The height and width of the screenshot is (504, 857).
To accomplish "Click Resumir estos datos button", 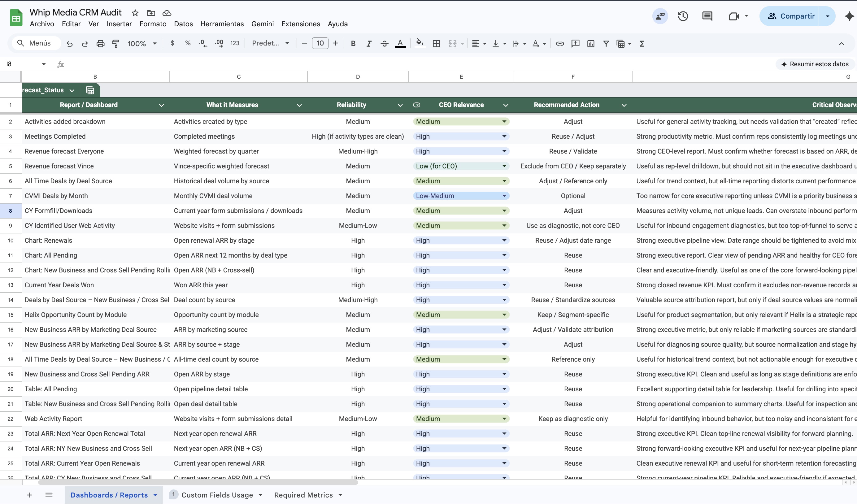I will coord(815,64).
